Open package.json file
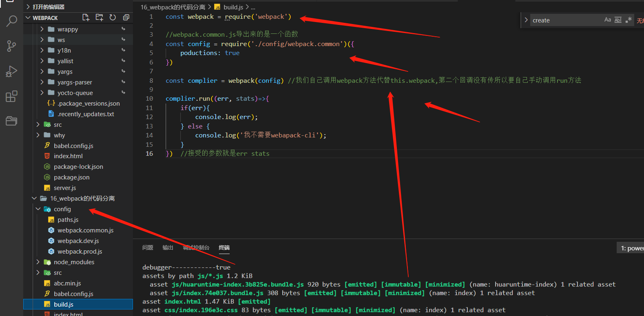The height and width of the screenshot is (316, 644). point(71,177)
